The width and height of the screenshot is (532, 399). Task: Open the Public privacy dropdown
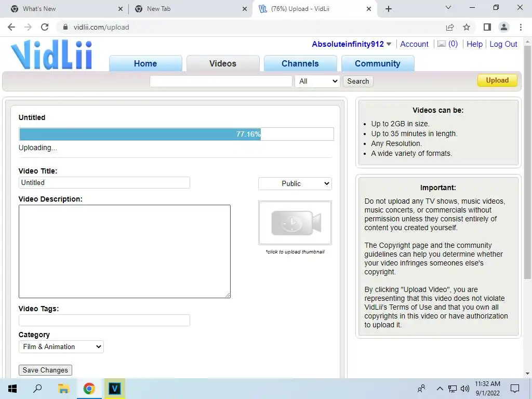[295, 183]
